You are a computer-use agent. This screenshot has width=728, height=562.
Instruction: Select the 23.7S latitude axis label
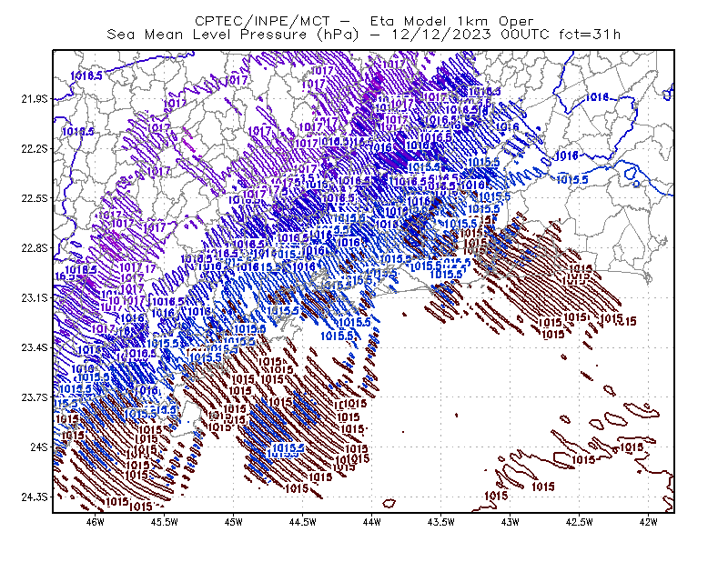[x=34, y=396]
